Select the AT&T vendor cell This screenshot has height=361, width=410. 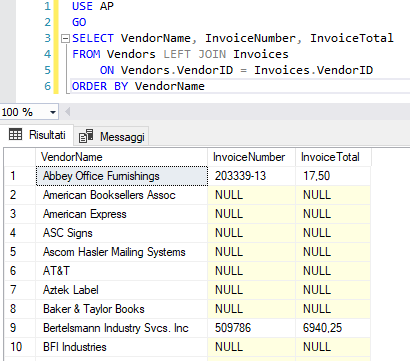tap(122, 271)
